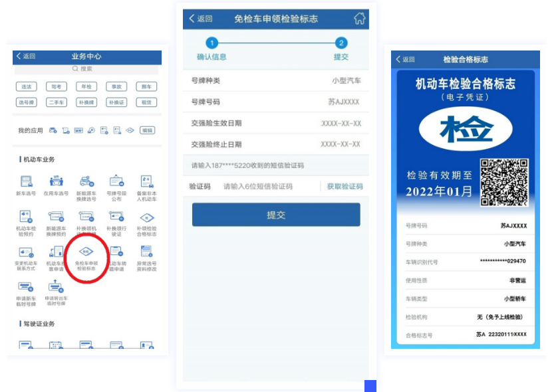
Task: Tap the 交强险生效日期 row
Action: tap(276, 124)
